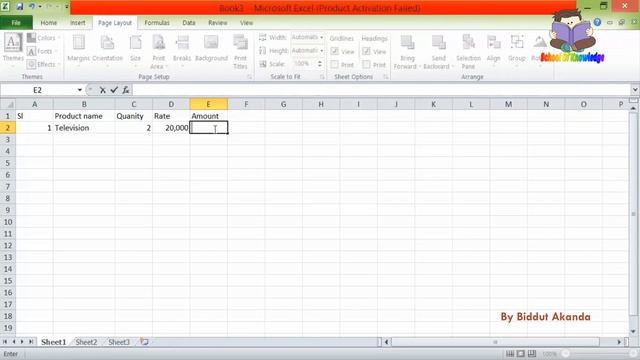This screenshot has width=640, height=360.
Task: Open the File tab
Action: click(x=16, y=23)
